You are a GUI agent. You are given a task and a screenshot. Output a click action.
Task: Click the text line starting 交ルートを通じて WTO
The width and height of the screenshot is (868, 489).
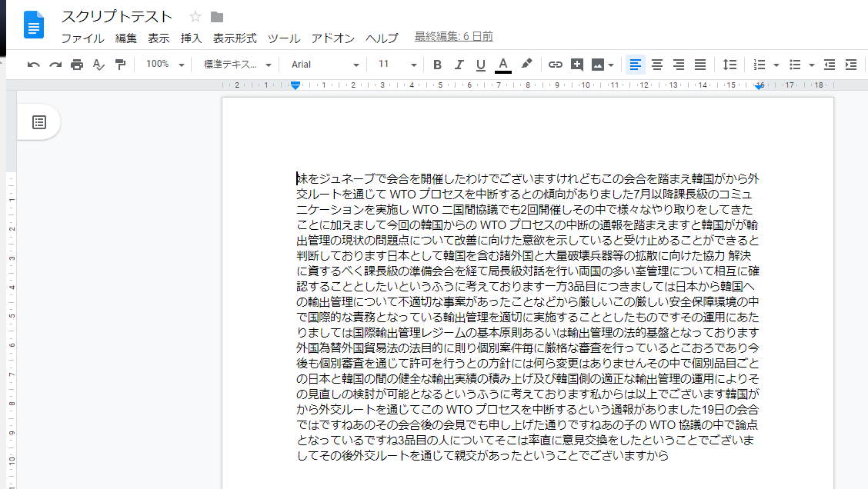(524, 195)
